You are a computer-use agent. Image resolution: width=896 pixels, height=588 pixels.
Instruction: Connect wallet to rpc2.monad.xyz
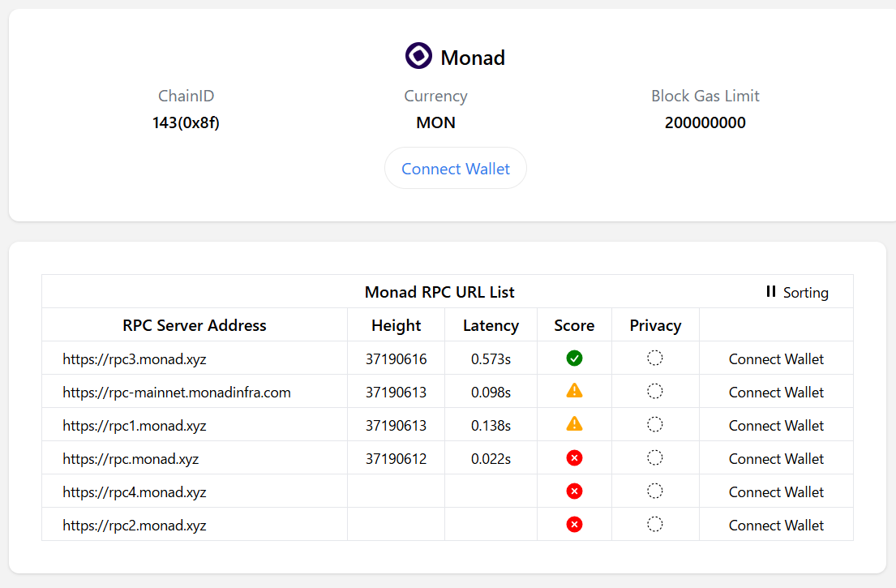click(776, 525)
